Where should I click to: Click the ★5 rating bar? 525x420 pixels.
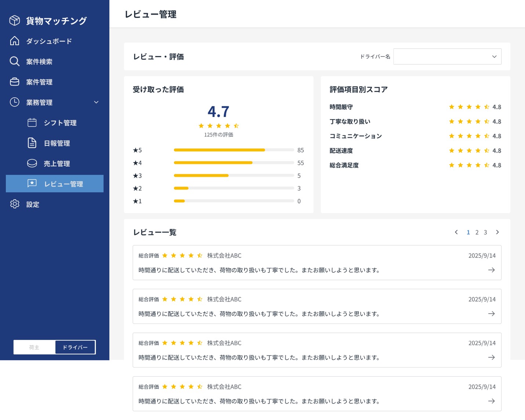point(234,150)
